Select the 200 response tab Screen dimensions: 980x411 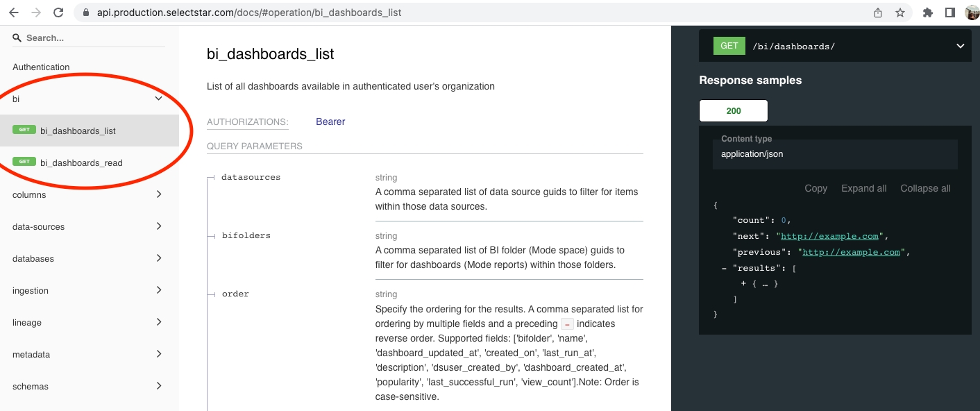pyautogui.click(x=733, y=111)
